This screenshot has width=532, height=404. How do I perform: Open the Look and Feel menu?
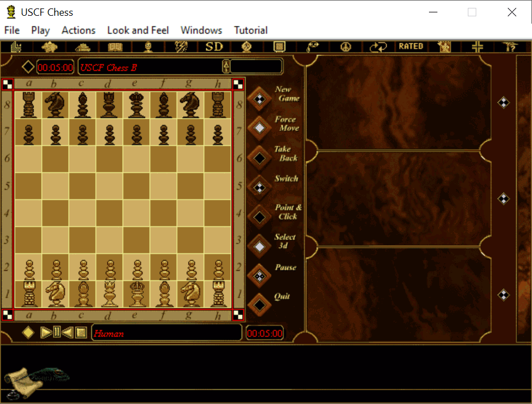[138, 30]
